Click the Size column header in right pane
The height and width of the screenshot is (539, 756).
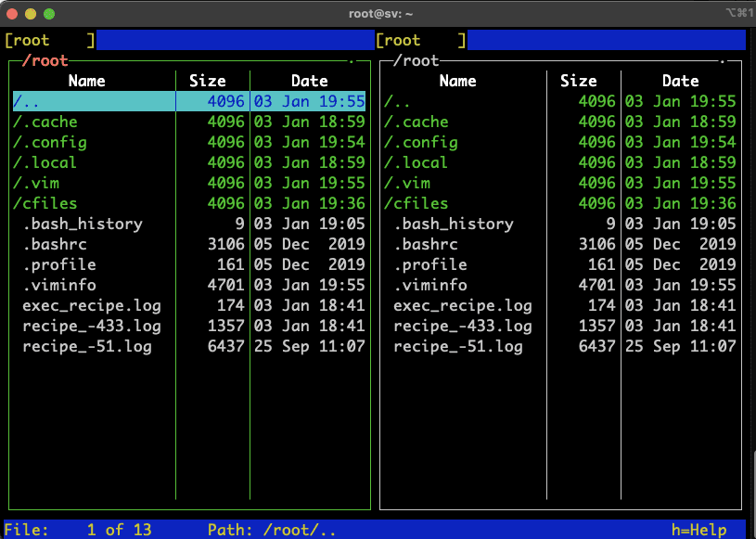[579, 81]
